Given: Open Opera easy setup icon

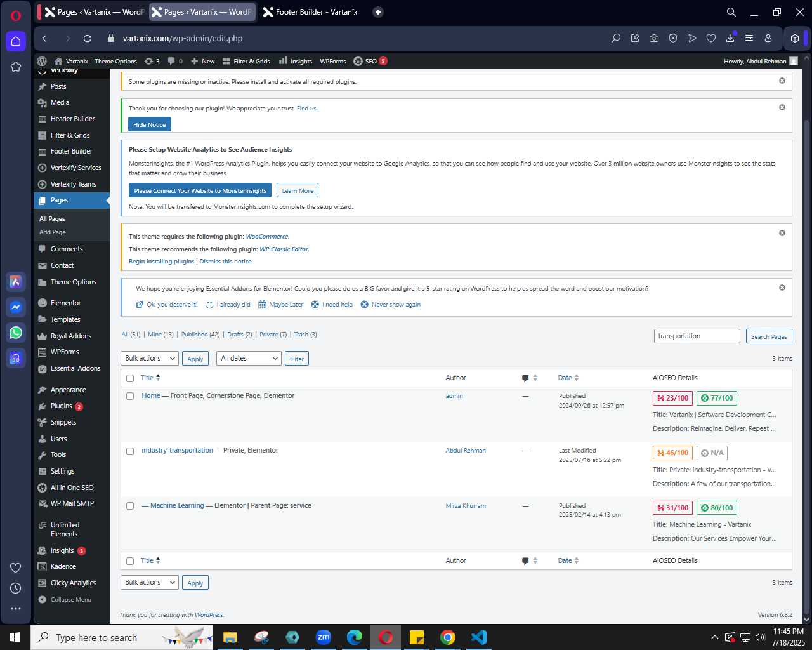Looking at the screenshot, I should [749, 38].
